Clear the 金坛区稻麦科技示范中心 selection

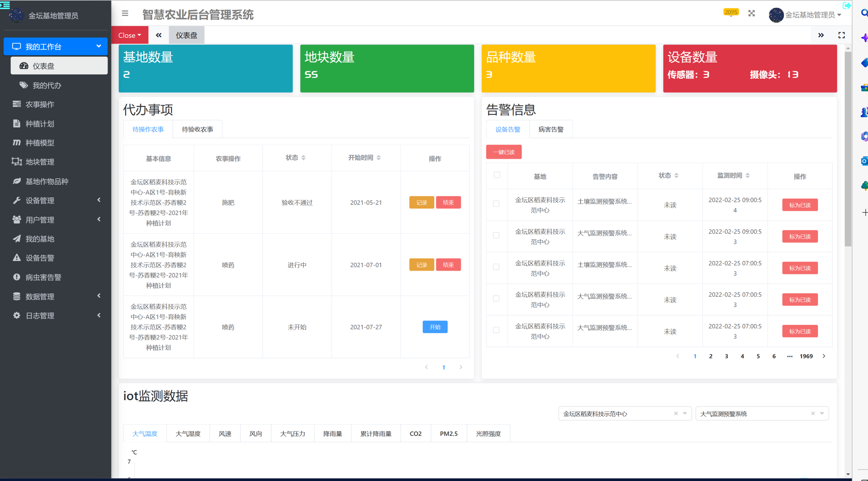click(x=676, y=413)
